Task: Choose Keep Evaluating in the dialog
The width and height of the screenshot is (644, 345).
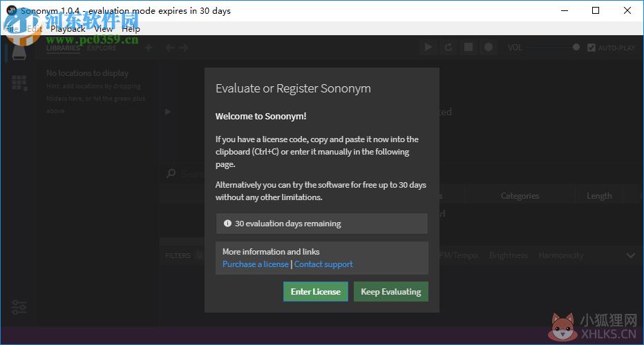Action: point(390,292)
